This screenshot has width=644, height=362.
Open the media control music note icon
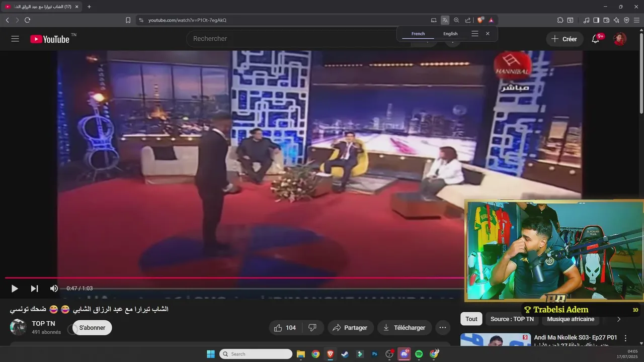coord(586,20)
